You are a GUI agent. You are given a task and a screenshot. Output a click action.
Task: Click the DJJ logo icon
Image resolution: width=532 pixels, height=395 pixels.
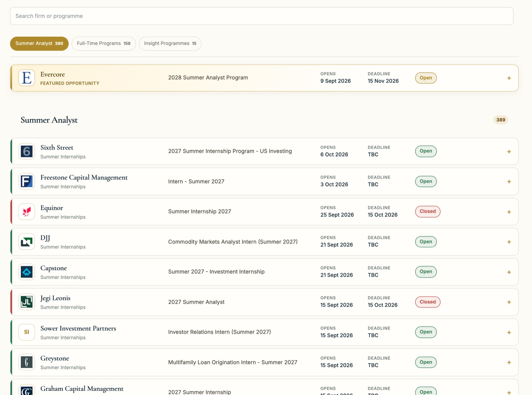click(x=27, y=242)
